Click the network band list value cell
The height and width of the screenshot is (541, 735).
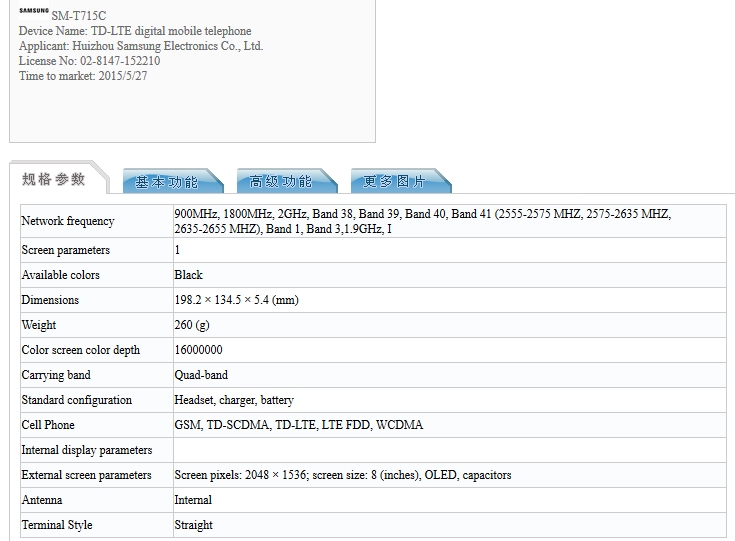(x=422, y=221)
